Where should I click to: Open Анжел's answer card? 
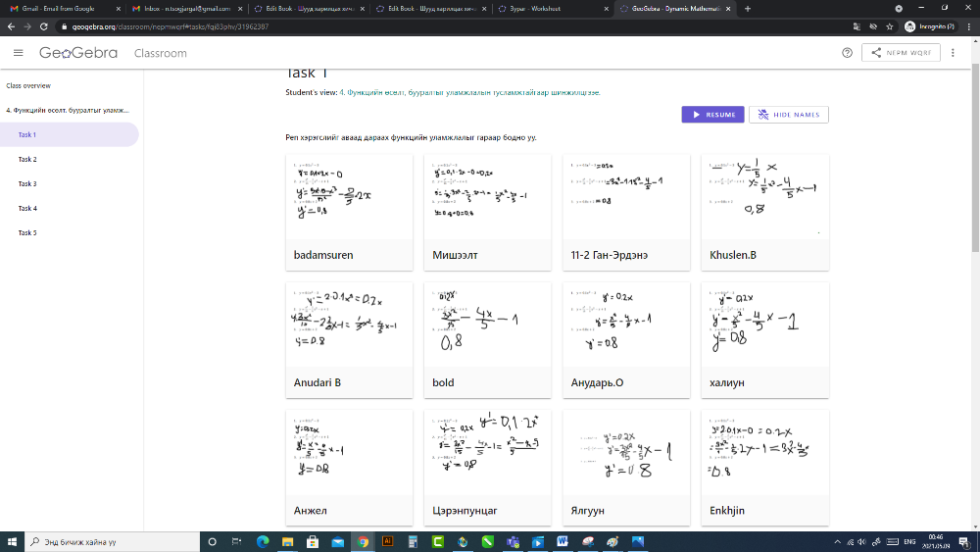click(x=350, y=468)
